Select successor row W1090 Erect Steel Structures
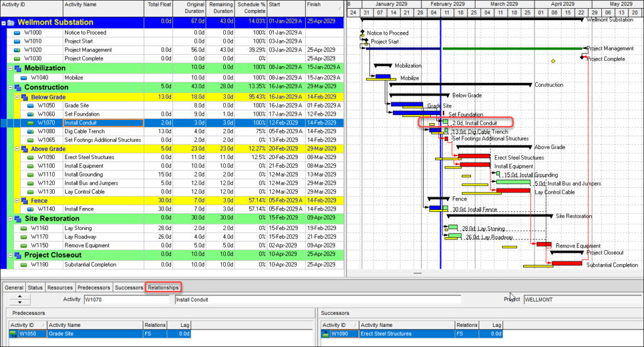The height and width of the screenshot is (347, 644). 411,334
